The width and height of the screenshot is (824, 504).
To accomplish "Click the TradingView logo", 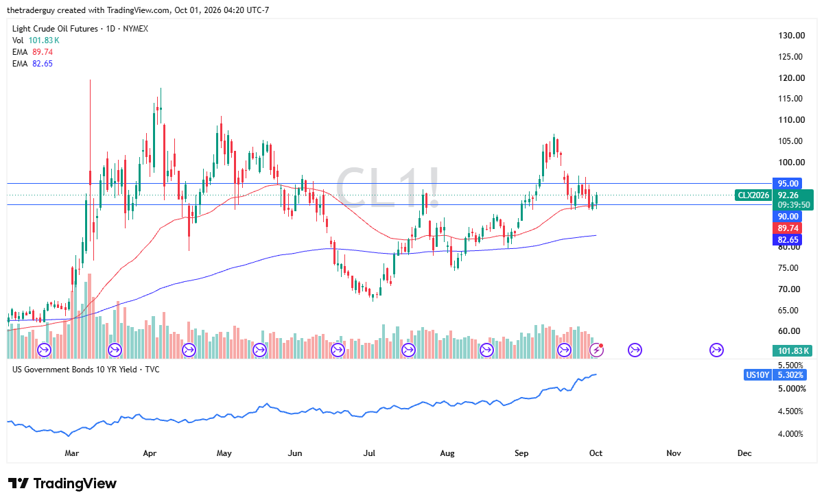I will (62, 483).
